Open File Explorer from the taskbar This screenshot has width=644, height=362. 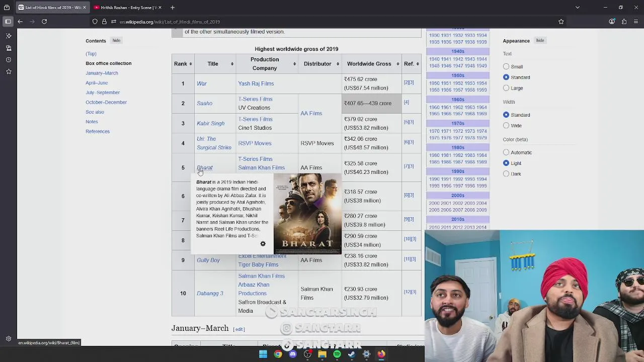tap(322, 354)
